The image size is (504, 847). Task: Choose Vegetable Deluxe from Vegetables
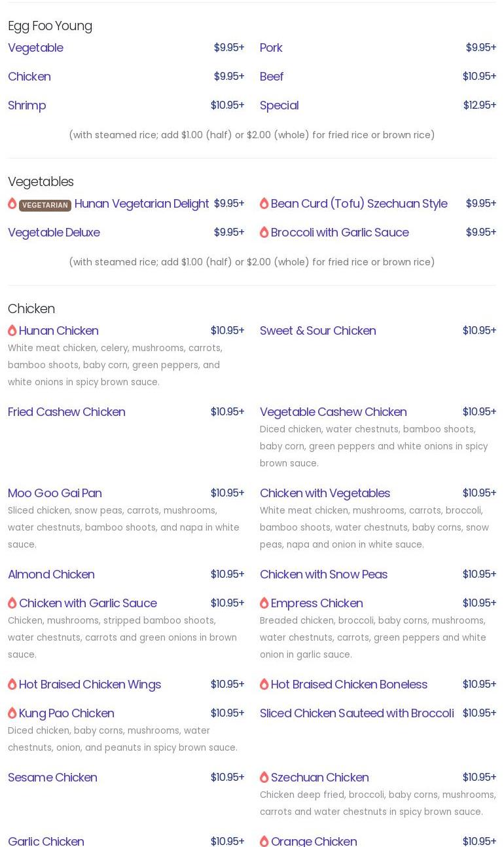[54, 233]
